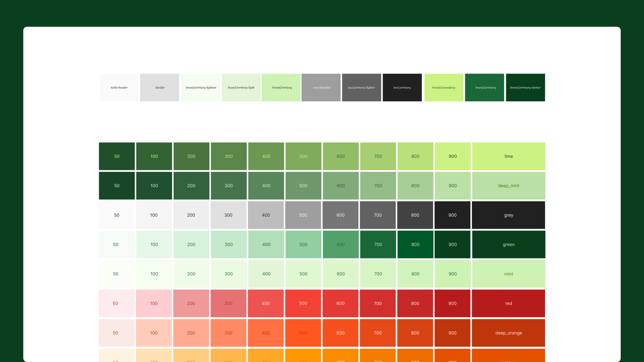
Task: Select the divider color swatch
Action: point(159,87)
